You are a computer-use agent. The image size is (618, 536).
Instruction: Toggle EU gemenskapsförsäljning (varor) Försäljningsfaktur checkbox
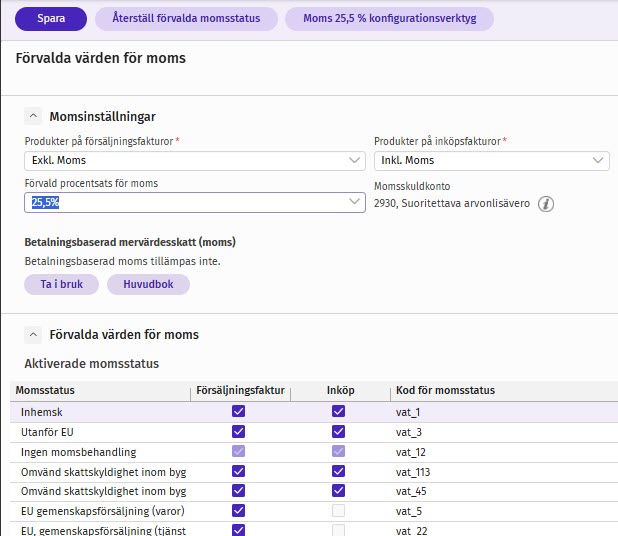[x=238, y=511]
